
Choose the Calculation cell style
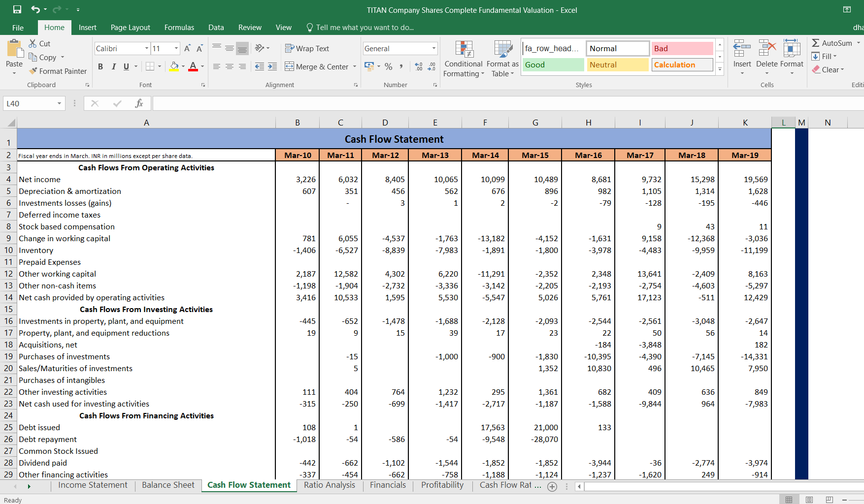coord(682,64)
